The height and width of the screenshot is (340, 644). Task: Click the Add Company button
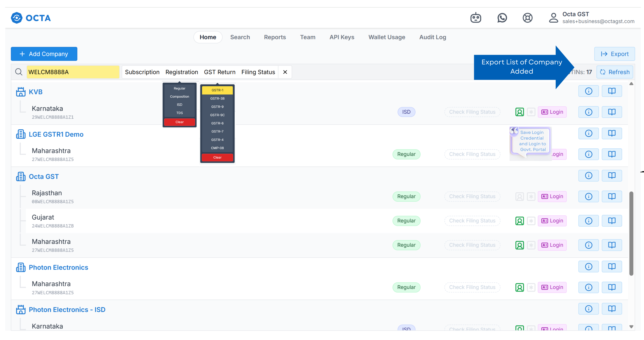[44, 54]
